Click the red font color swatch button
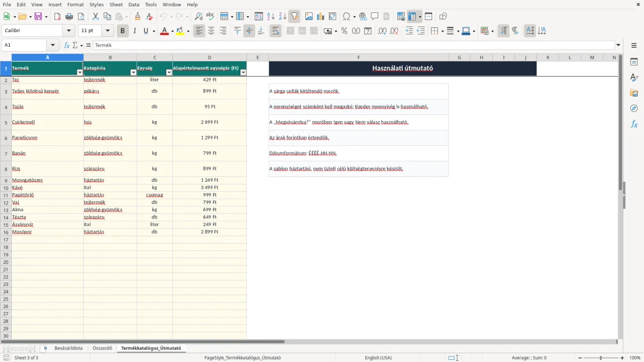Viewport: 644px width, 362px height. (164, 31)
